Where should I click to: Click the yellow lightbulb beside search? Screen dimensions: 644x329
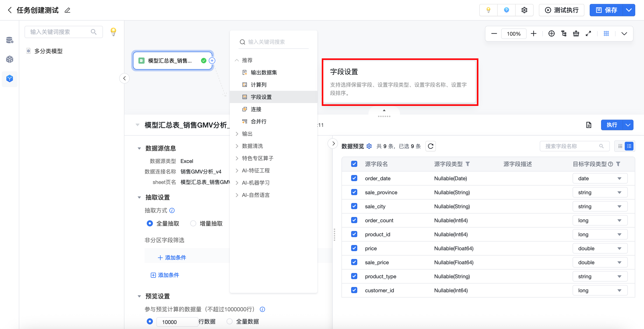tap(113, 32)
